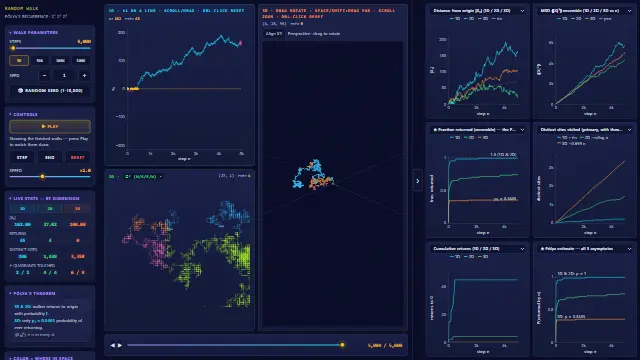Switch live stats to the 3D tab

(x=77, y=209)
